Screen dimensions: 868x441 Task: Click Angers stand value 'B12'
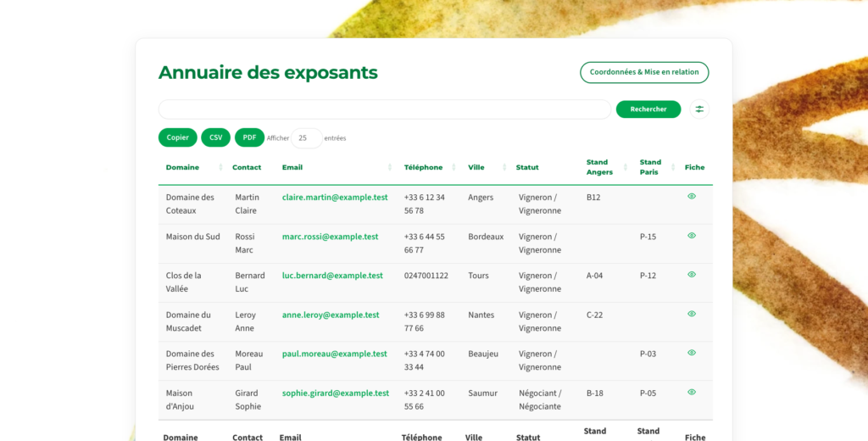coord(593,198)
